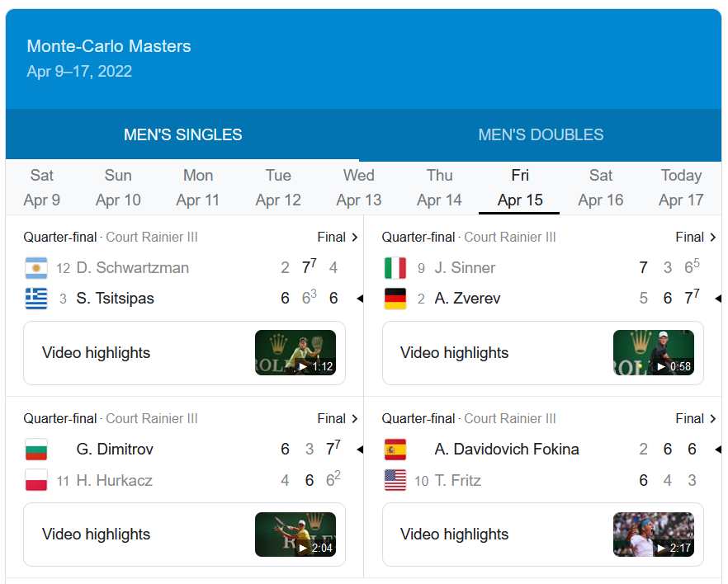Open Final details for Dimitrov vs Hurkacz
This screenshot has height=584, width=728.
click(338, 418)
